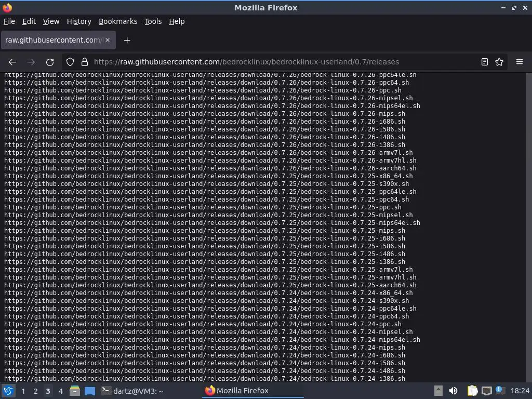
Task: Reload the current page
Action: [50, 62]
